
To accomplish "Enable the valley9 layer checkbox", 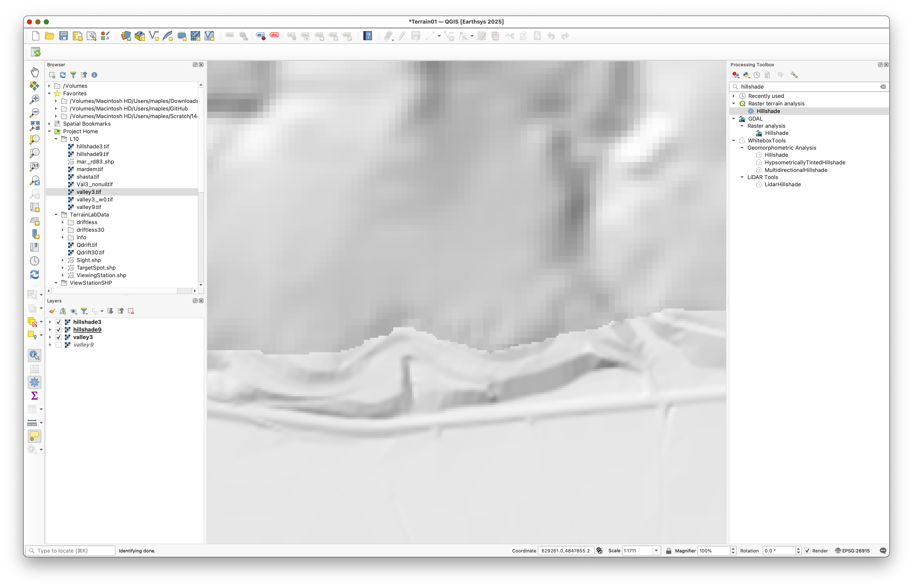I will tap(59, 345).
